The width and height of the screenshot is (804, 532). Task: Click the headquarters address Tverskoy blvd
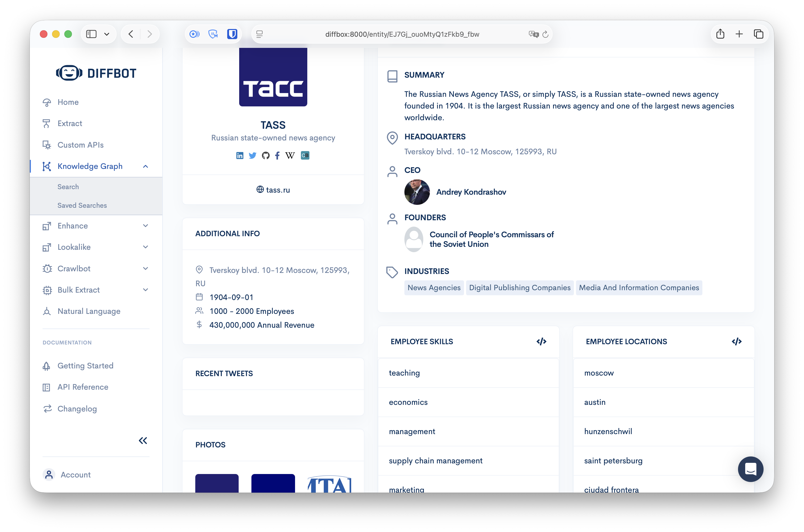(x=480, y=152)
